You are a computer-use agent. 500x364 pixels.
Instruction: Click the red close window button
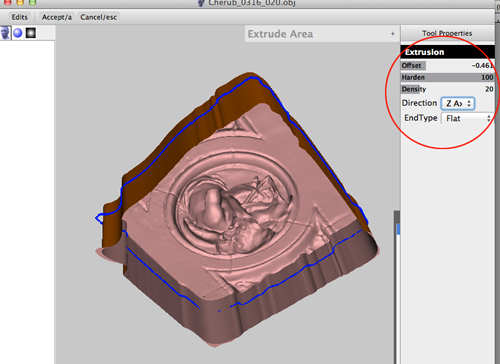(x=7, y=2)
